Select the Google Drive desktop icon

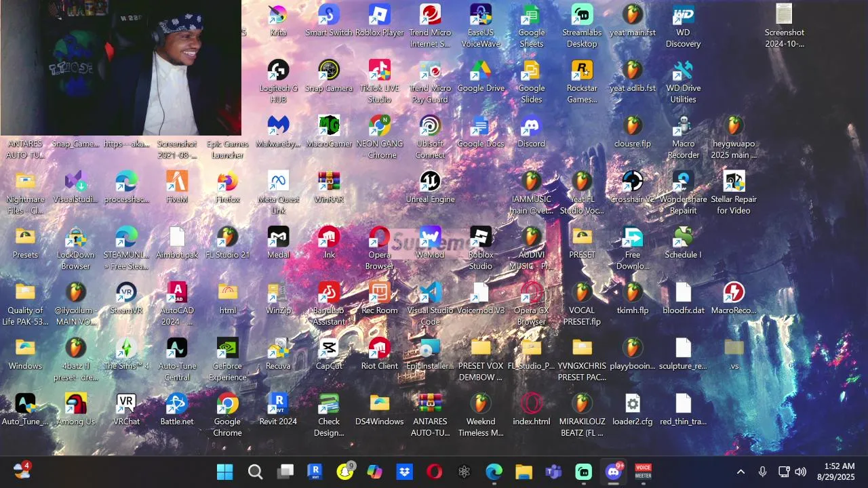point(481,76)
